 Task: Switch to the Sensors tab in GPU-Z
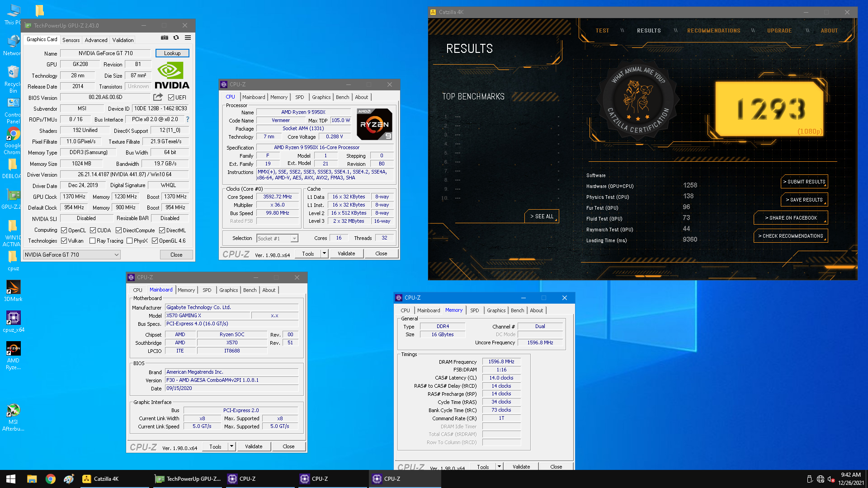tap(71, 40)
